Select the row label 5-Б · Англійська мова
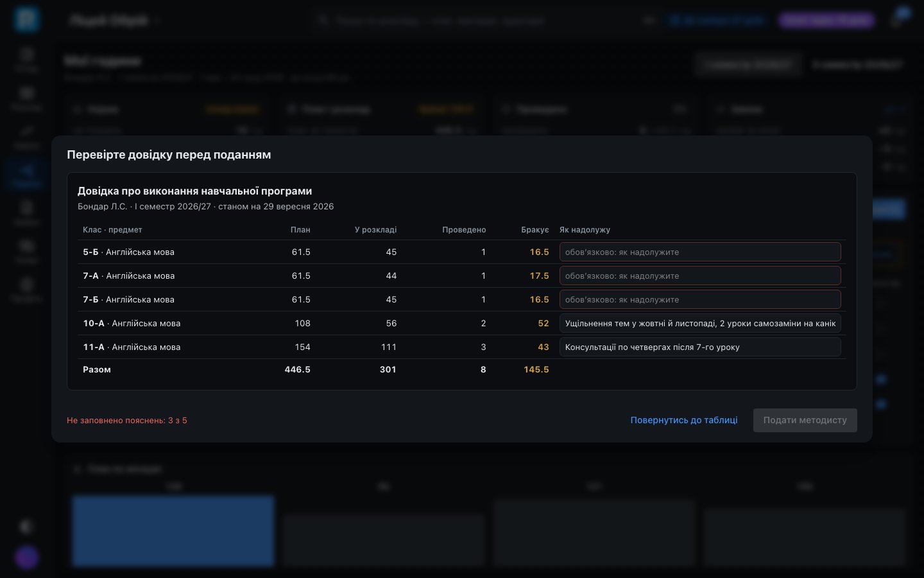924x578 pixels. pos(128,252)
